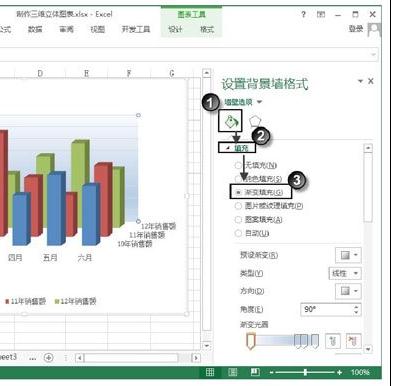Zoom out with the minus button
The image size is (403, 386).
click(272, 372)
